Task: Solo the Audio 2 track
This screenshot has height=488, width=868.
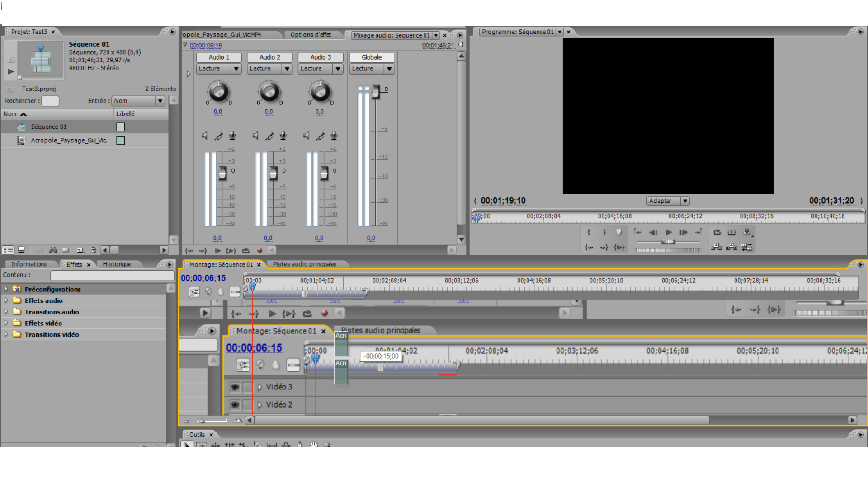Action: 269,136
